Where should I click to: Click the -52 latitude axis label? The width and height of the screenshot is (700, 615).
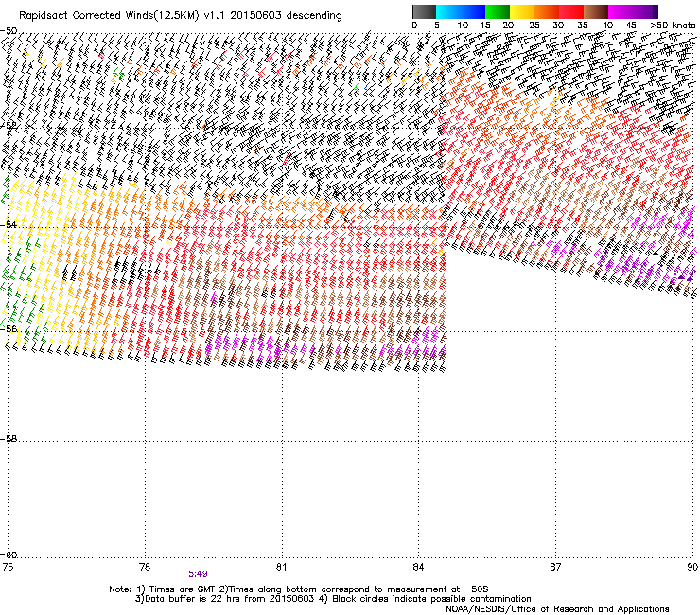click(9, 126)
